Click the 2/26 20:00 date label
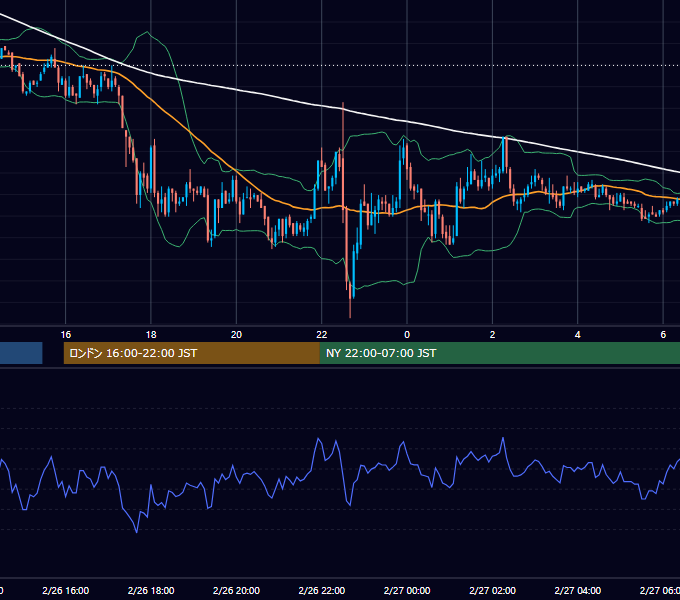 (x=236, y=590)
